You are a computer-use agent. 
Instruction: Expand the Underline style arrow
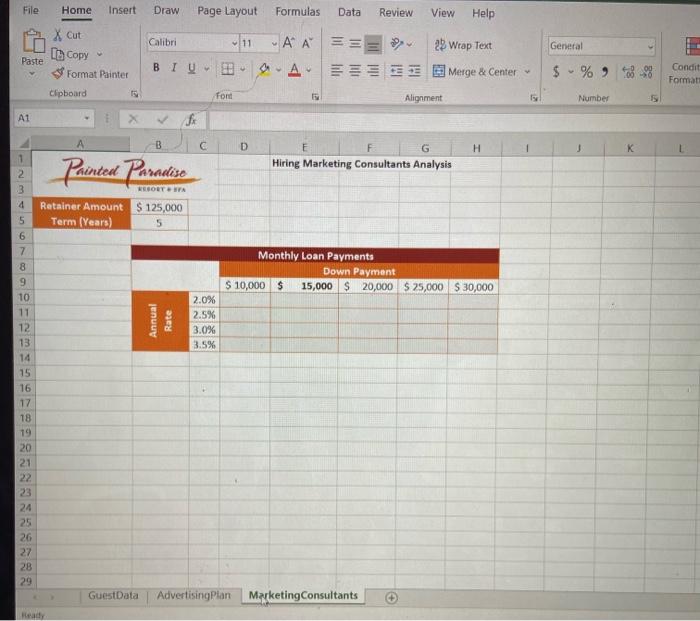coord(207,69)
